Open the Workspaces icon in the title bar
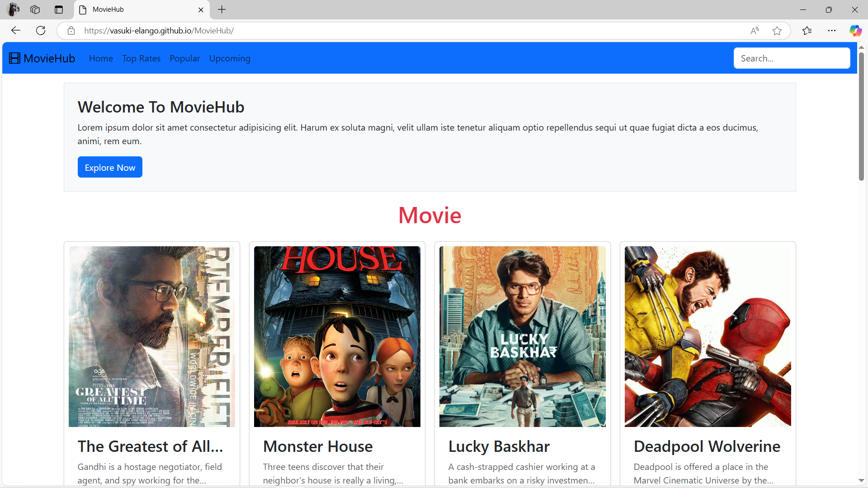 35,9
